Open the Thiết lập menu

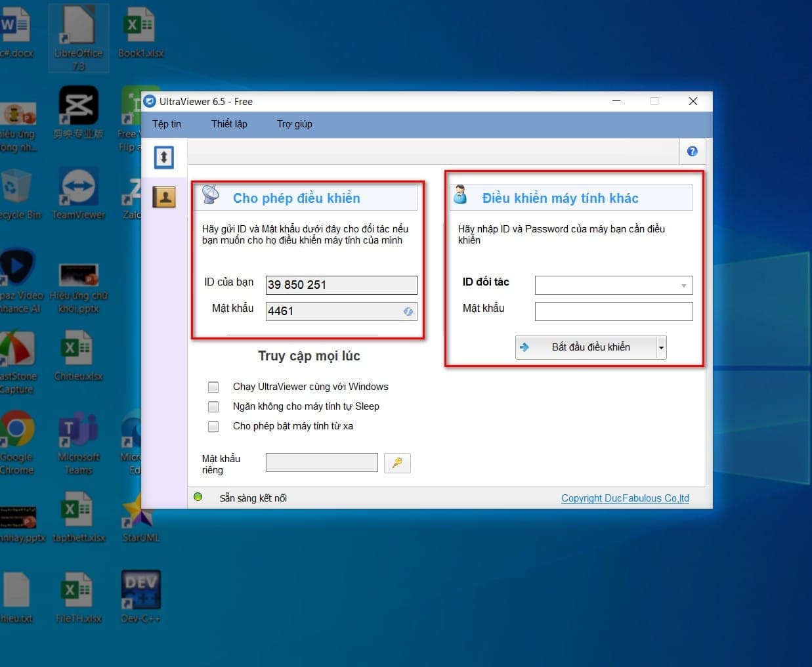coord(229,124)
